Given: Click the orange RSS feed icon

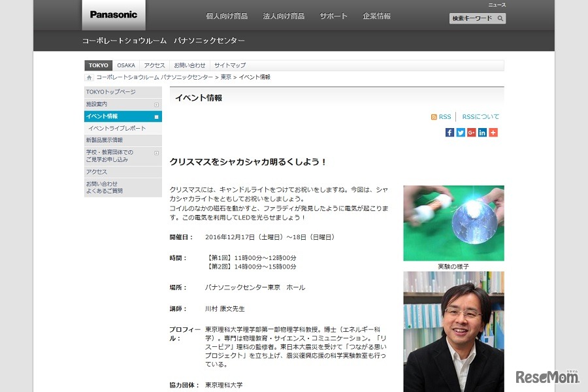Looking at the screenshot, I should 434,117.
